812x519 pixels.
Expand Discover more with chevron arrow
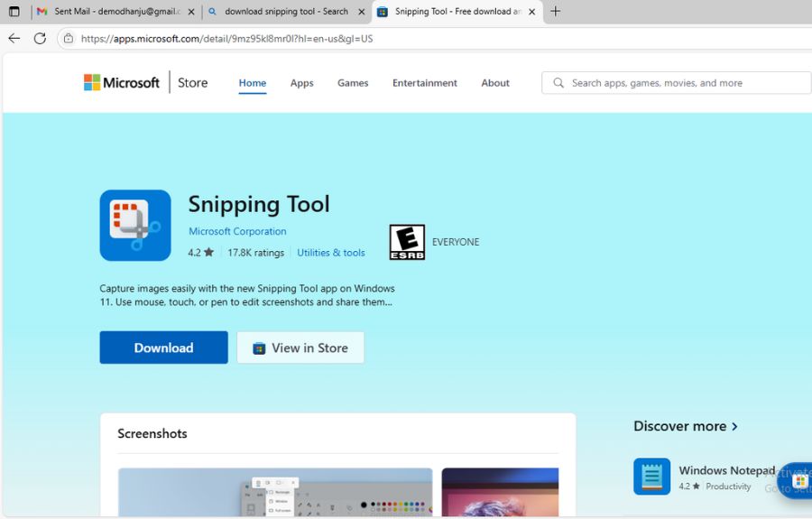(734, 426)
